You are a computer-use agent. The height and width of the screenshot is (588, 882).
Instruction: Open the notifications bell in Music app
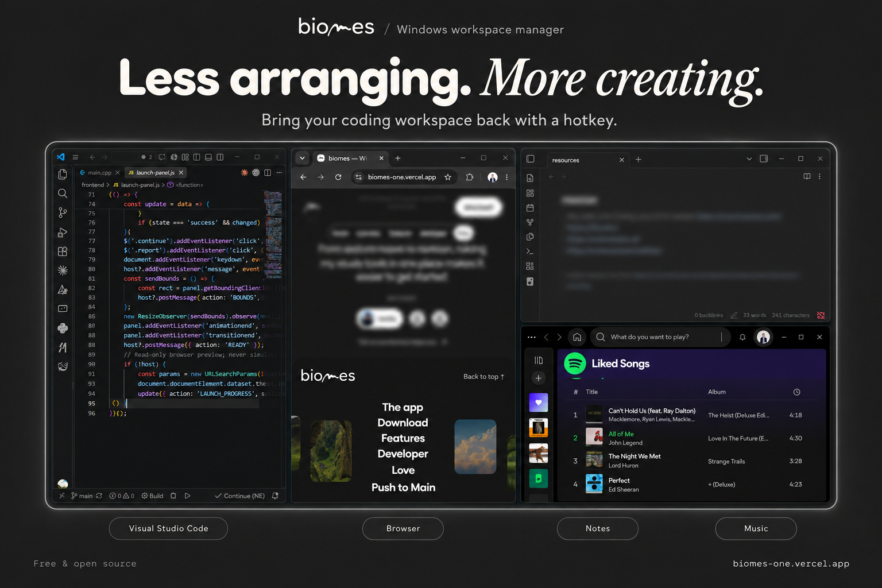tap(742, 337)
